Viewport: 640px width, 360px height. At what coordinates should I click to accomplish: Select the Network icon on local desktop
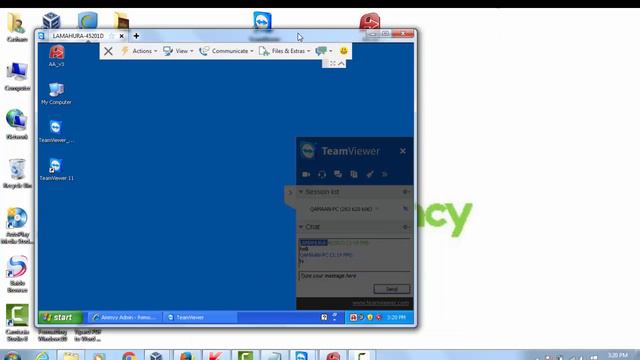tap(17, 124)
